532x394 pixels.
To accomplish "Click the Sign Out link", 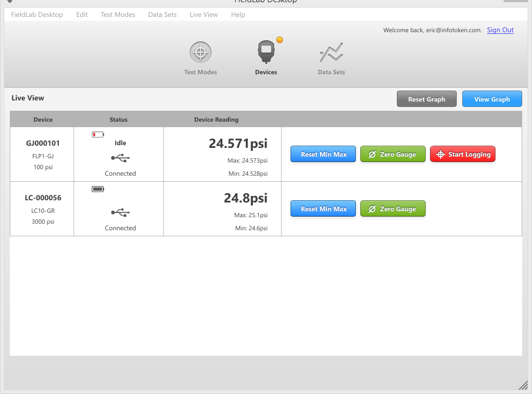I will click(500, 30).
